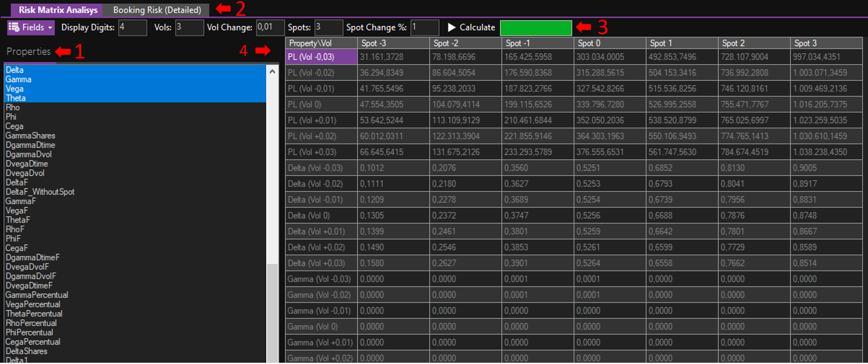This screenshot has width=868, height=364.
Task: Edit the Vol Change value field
Action: (269, 27)
